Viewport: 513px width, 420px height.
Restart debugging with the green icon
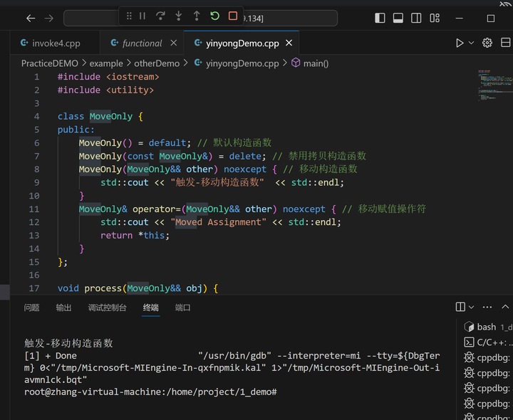214,16
